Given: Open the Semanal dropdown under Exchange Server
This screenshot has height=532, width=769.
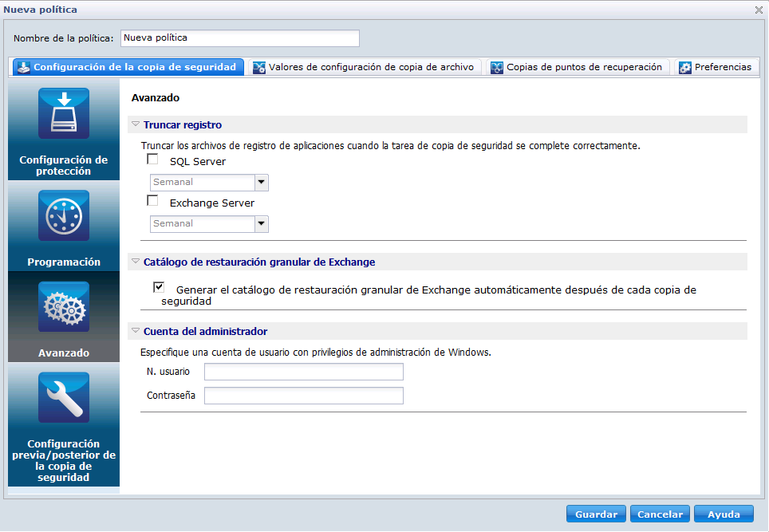Looking at the screenshot, I should (x=261, y=224).
